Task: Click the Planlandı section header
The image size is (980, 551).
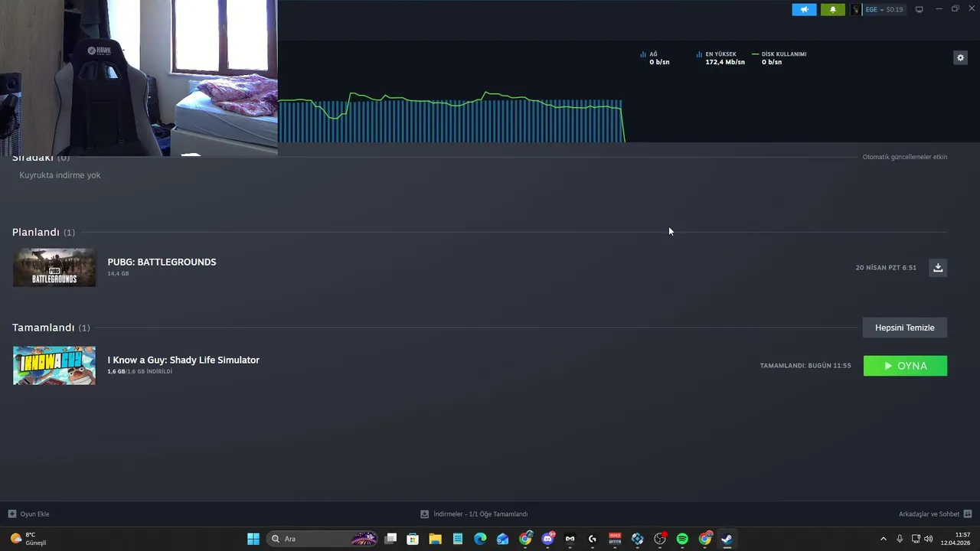Action: point(44,232)
